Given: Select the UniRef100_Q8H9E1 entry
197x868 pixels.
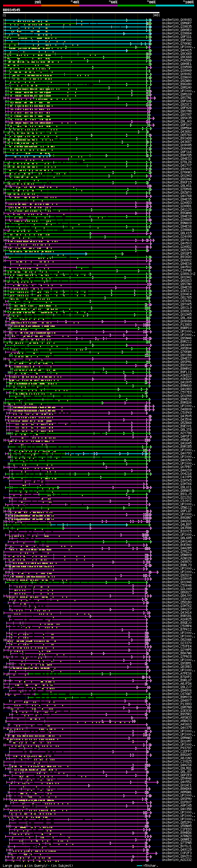Looking at the screenshot, I should pyautogui.click(x=177, y=64).
